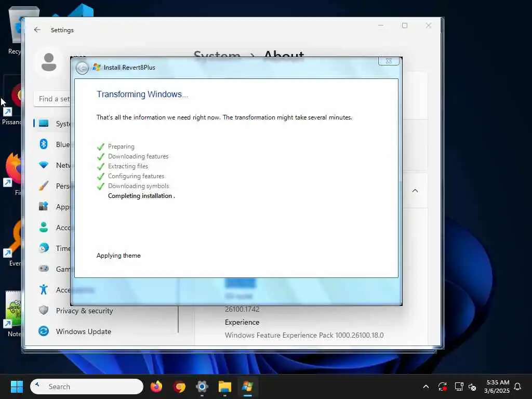Open Accounts person icon in Settings sidebar
Screen dimensions: 532x399
44,227
